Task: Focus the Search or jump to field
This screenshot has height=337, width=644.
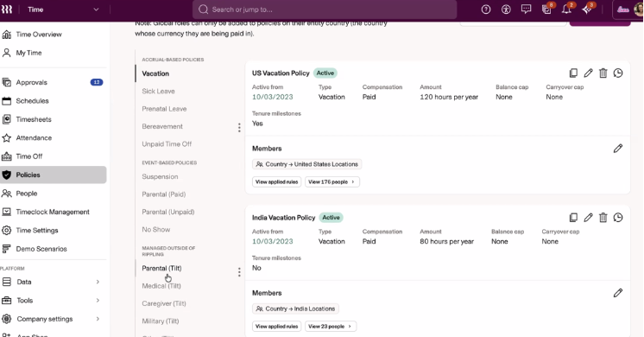Action: (x=325, y=10)
